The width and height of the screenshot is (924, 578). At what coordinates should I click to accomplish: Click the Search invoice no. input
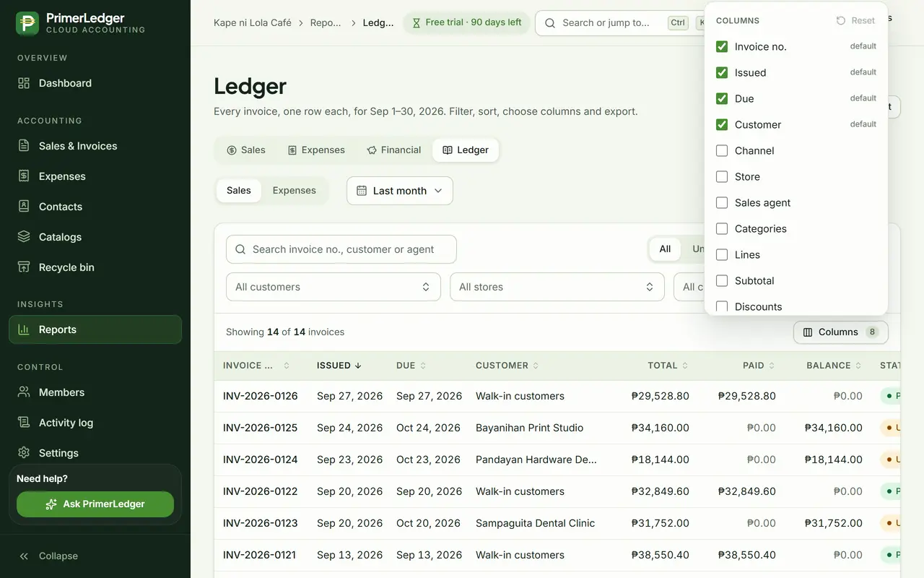pos(341,249)
